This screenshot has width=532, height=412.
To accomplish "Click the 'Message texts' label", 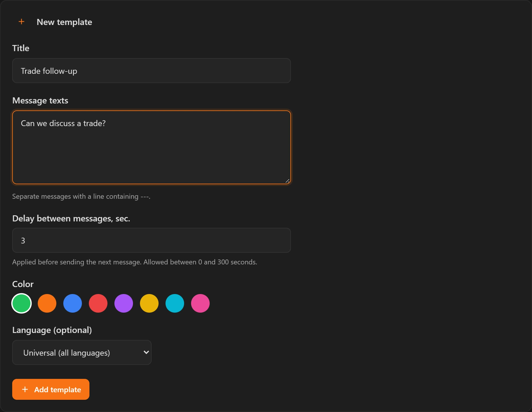I will [x=40, y=101].
